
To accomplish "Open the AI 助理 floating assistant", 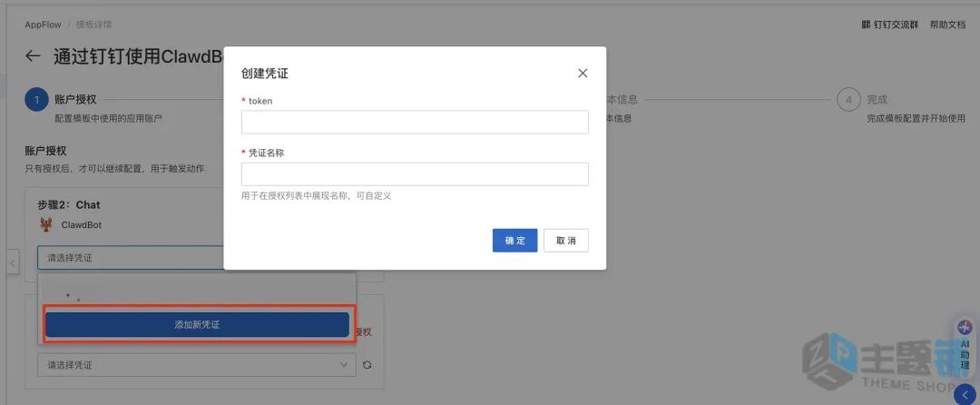I will (x=965, y=346).
